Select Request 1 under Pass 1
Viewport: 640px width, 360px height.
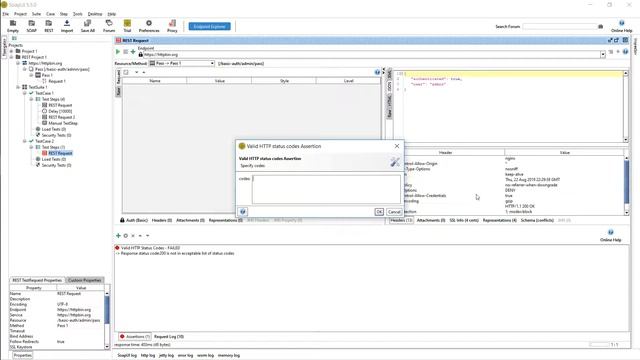(x=57, y=81)
